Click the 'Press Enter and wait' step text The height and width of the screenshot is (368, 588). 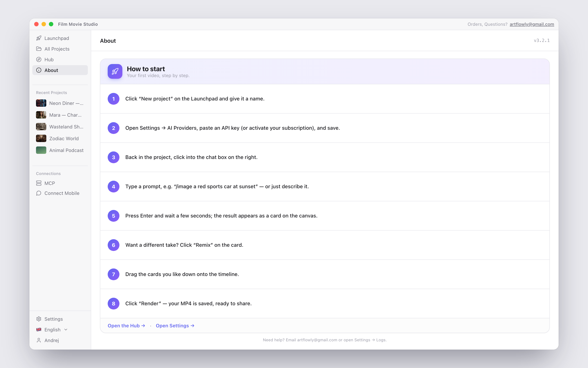point(221,216)
